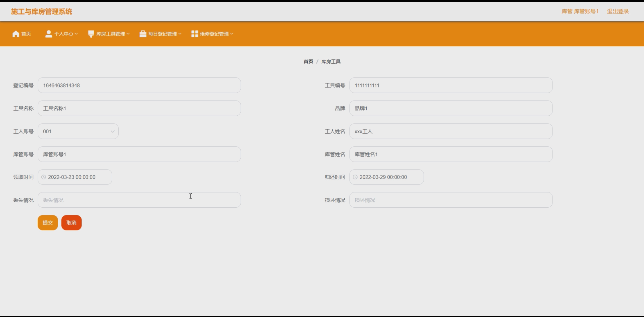Click the 库房工具管理 menu icon
Viewport: 644px width, 317px height.
91,34
